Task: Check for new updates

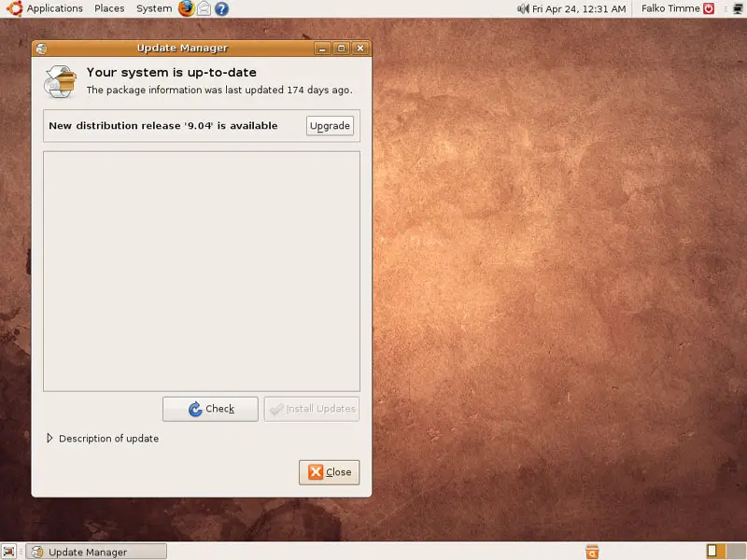Action: [x=210, y=409]
